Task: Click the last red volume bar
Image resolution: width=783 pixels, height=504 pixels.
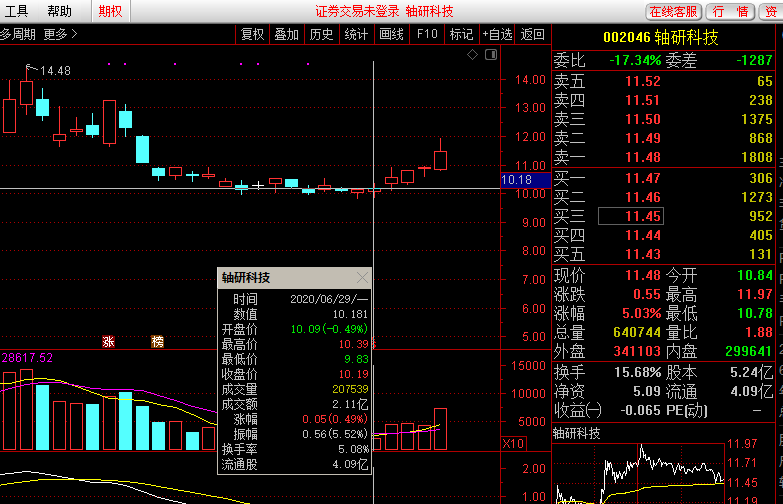Action: point(440,429)
